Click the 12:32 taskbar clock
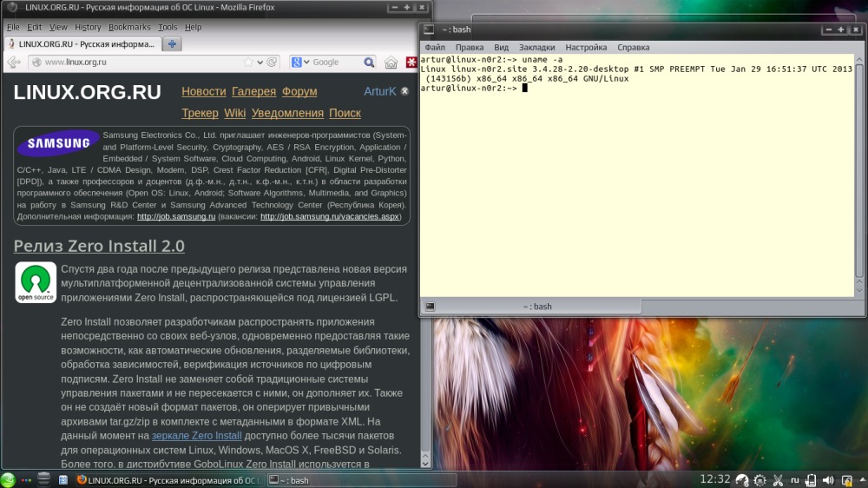 714,479
